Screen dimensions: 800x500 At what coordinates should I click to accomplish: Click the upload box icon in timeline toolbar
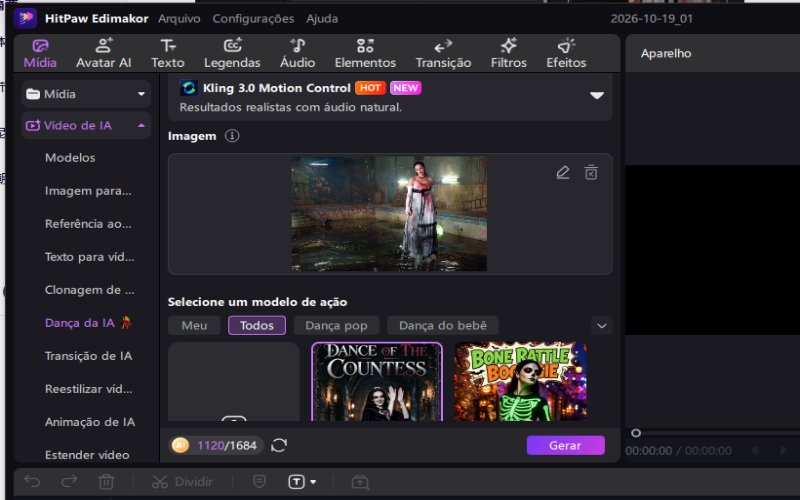point(360,482)
